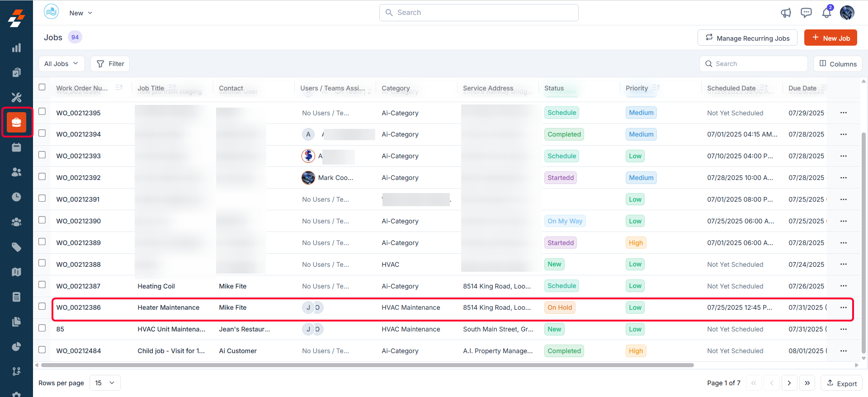Sort by Work Order Number column icon
The height and width of the screenshot is (397, 868).
[119, 87]
